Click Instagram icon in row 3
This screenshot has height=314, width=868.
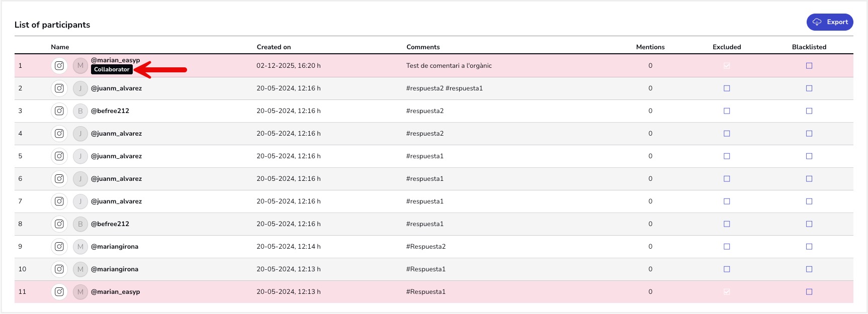click(x=59, y=111)
